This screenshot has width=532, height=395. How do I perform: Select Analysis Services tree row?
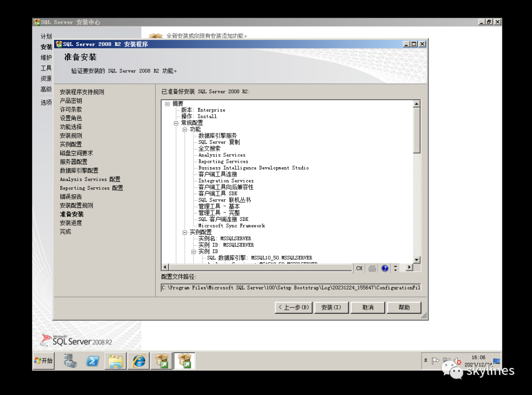[222, 155]
